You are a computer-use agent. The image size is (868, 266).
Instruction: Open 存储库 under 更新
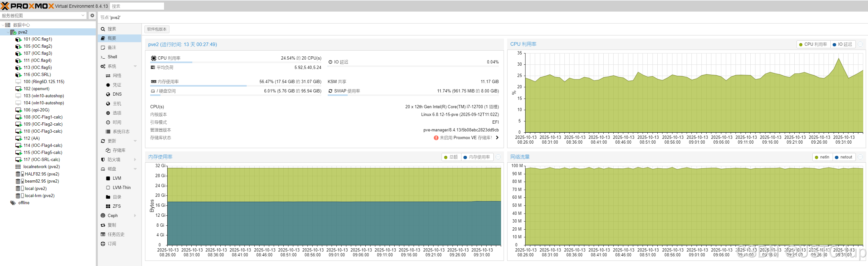point(120,151)
